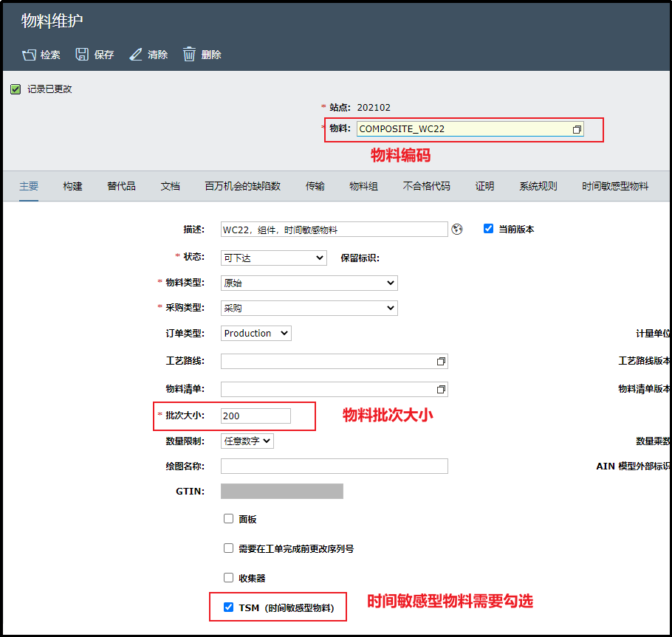Open the 数量限制 dropdown showing 任意数字
This screenshot has width=672, height=637.
(247, 441)
